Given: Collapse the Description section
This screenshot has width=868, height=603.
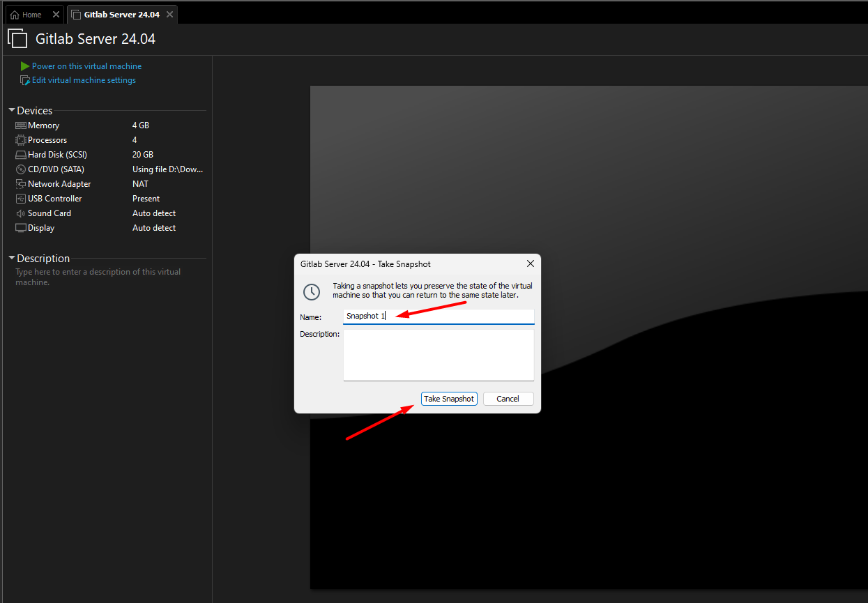Looking at the screenshot, I should tap(12, 259).
